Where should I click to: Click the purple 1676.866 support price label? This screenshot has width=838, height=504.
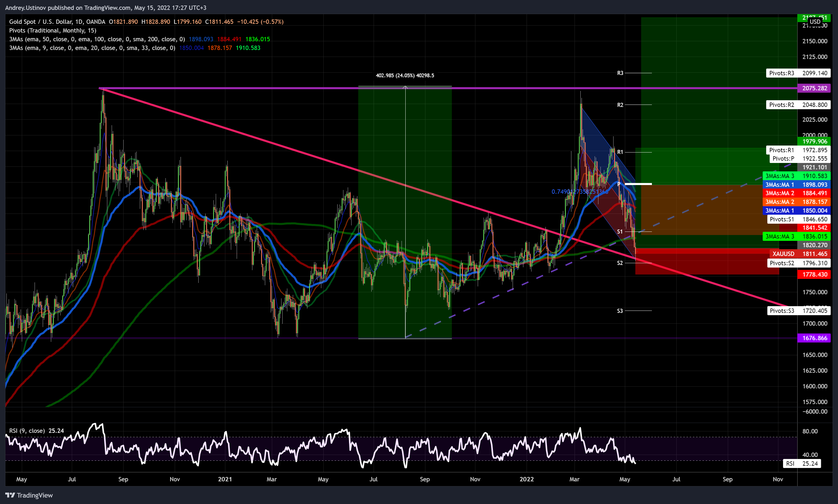pyautogui.click(x=814, y=338)
